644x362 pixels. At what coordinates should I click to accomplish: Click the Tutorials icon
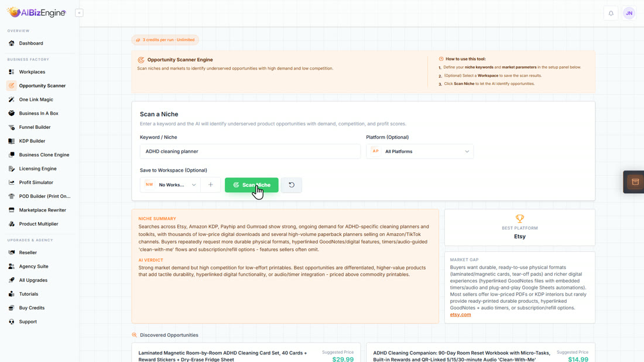tap(12, 294)
